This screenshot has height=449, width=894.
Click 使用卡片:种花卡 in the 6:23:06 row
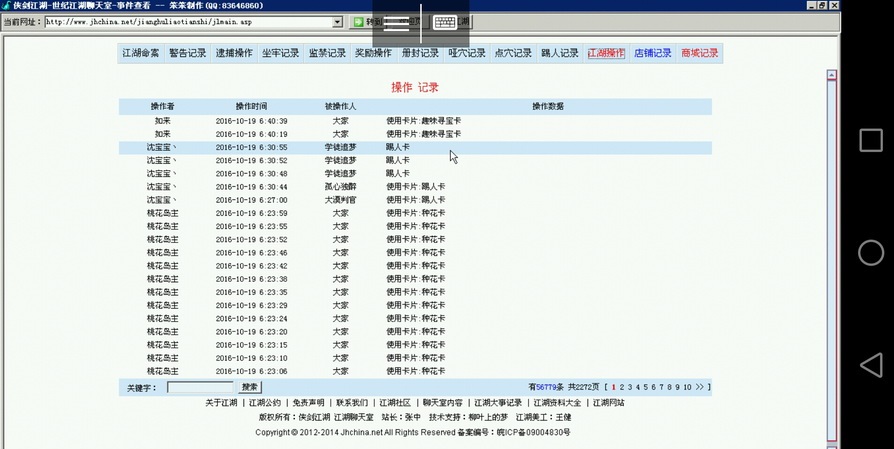(x=416, y=371)
